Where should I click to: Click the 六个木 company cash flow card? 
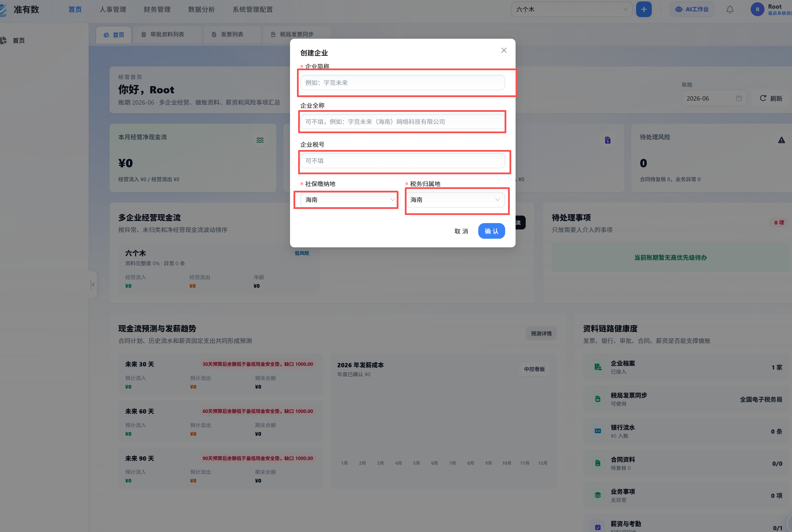coord(219,268)
